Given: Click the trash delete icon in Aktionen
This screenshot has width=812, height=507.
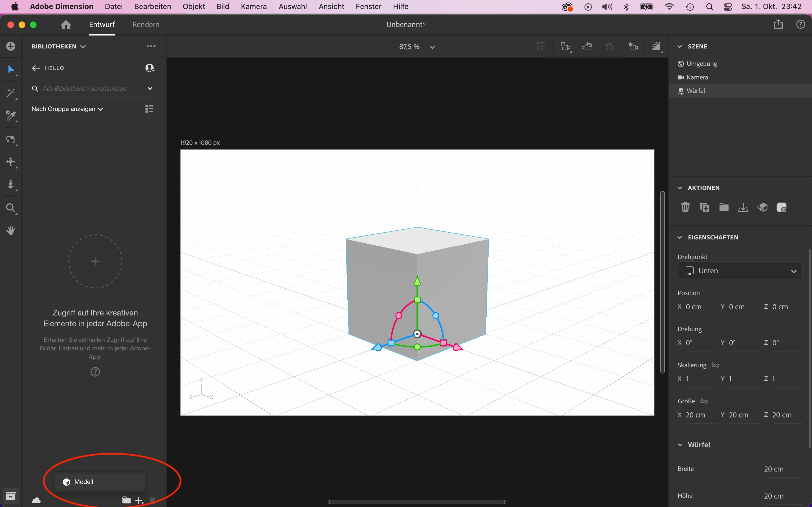Looking at the screenshot, I should [x=685, y=207].
